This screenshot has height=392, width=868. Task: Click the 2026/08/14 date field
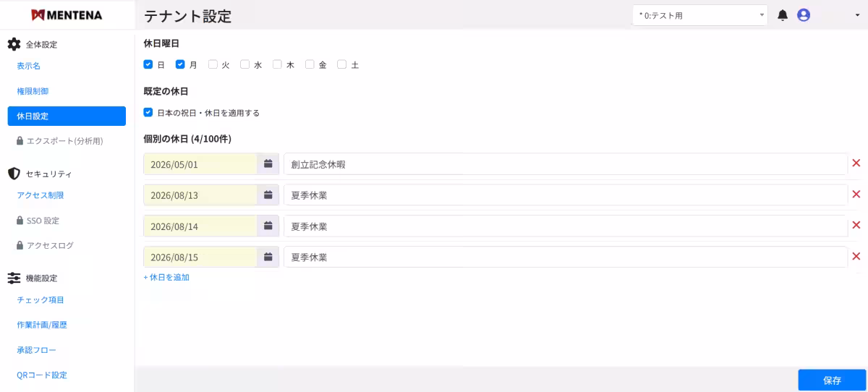click(200, 226)
